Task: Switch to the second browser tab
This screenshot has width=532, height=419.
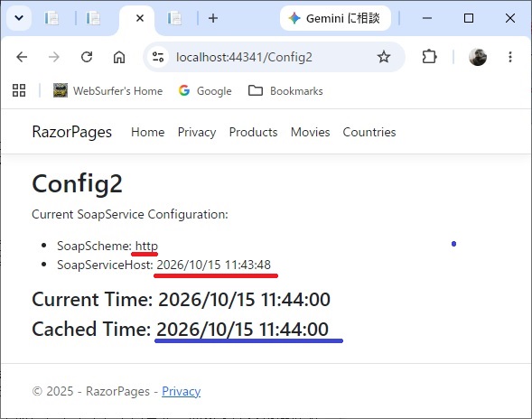Action: pos(93,18)
